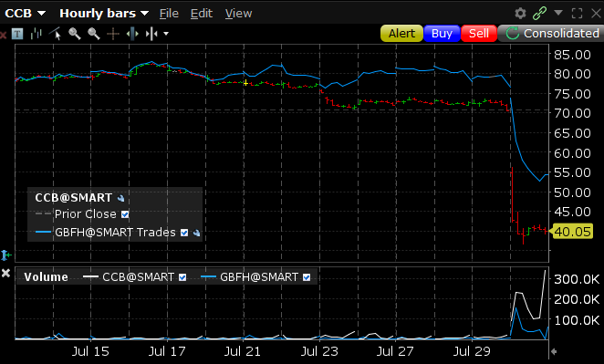Click the second magnifier zoom icon
This screenshot has height=364, width=604.
94,34
